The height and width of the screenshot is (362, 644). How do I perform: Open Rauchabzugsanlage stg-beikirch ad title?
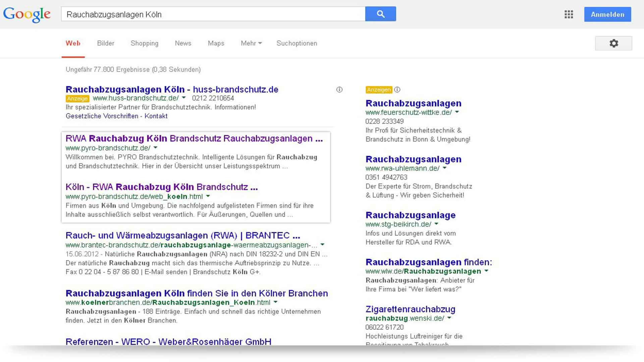coord(411,215)
